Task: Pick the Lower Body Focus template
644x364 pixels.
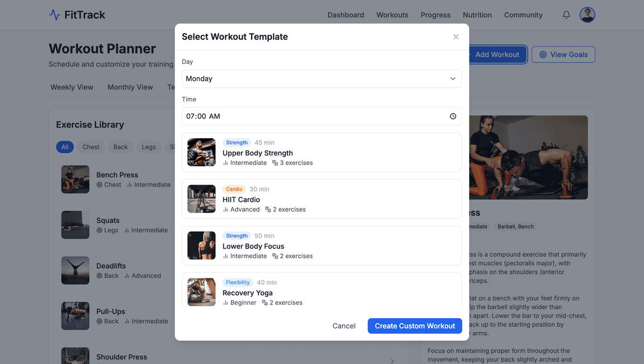Action: pos(321,245)
